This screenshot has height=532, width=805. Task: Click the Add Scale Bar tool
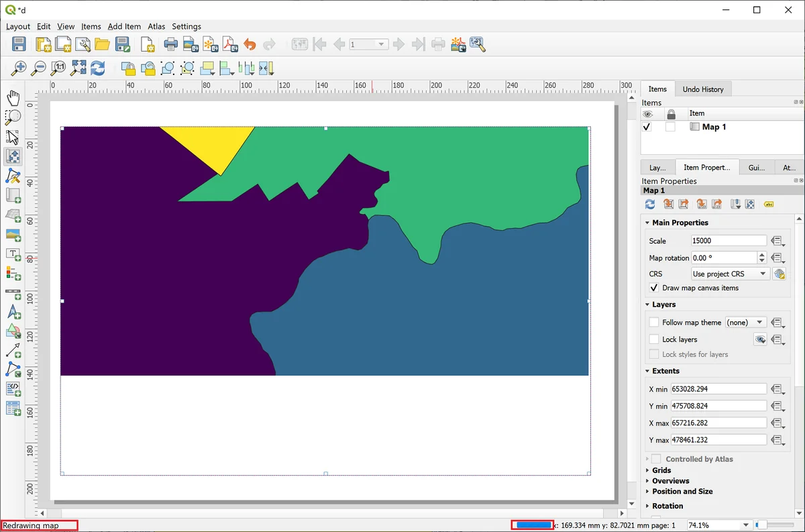tap(13, 293)
